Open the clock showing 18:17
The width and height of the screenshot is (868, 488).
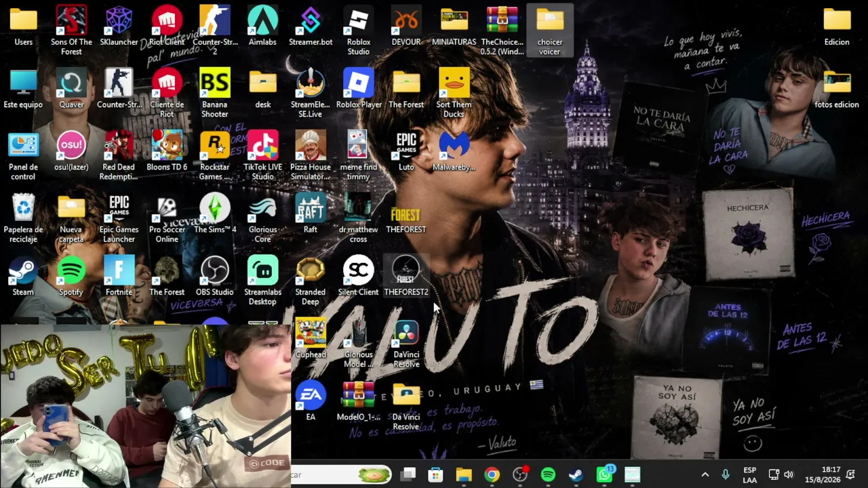click(823, 474)
